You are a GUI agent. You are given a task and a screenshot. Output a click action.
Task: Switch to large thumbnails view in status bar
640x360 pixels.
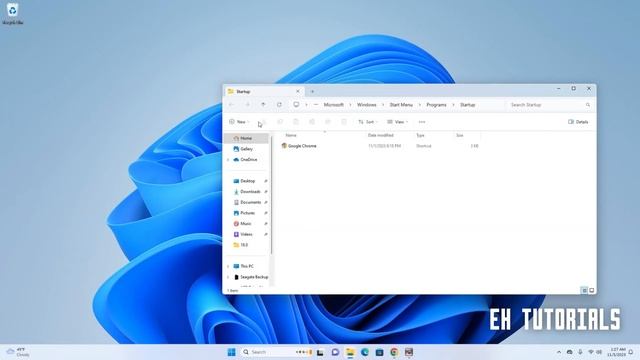pyautogui.click(x=591, y=290)
